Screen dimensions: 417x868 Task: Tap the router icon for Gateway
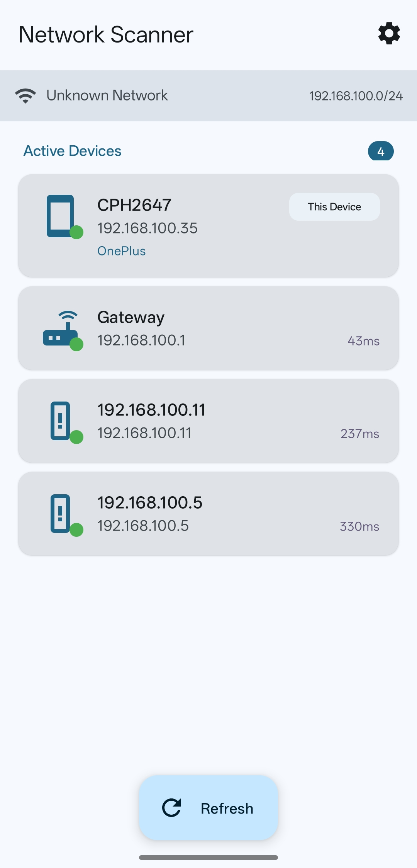tap(61, 329)
